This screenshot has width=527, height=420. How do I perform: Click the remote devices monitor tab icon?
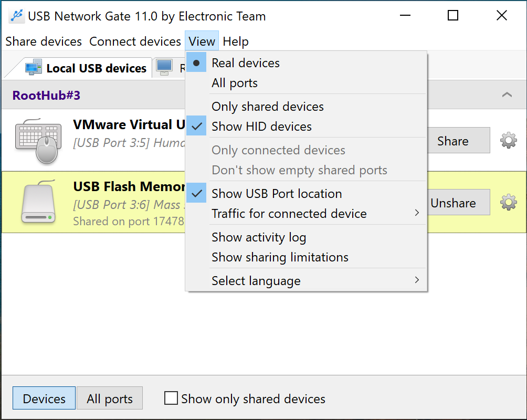point(164,68)
